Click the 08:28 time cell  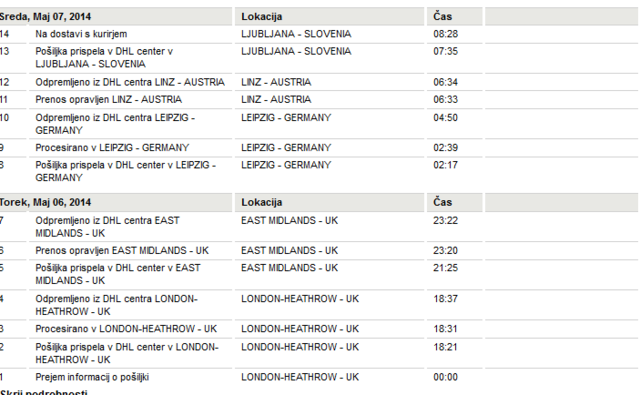pos(445,34)
